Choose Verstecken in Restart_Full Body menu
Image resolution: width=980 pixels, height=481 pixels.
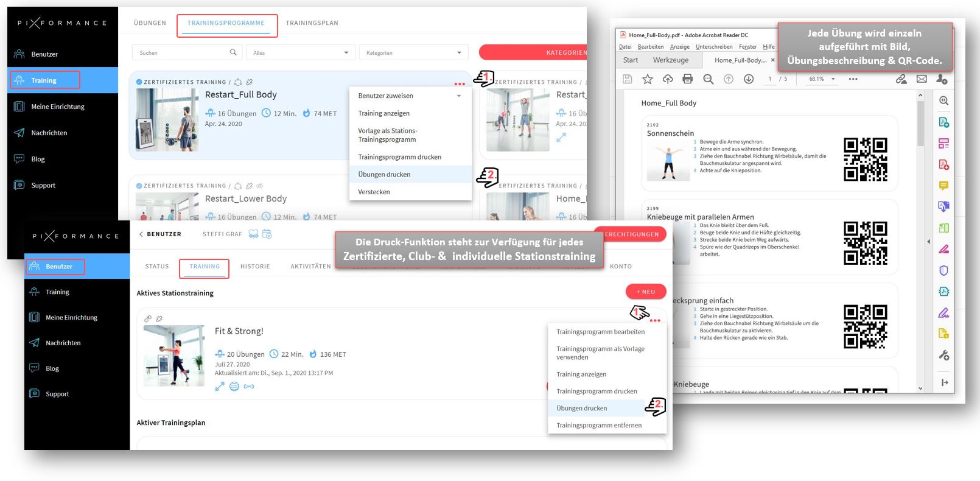[410, 192]
